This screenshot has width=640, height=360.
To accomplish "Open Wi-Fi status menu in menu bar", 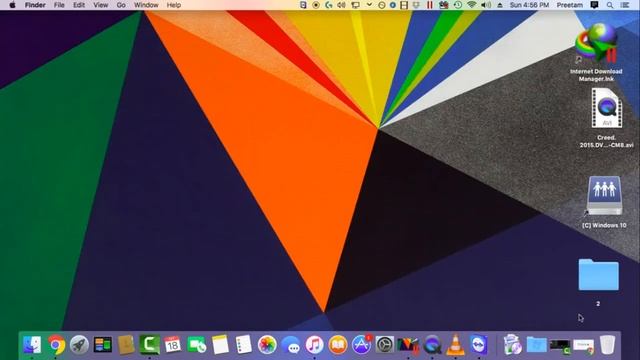I will (472, 5).
